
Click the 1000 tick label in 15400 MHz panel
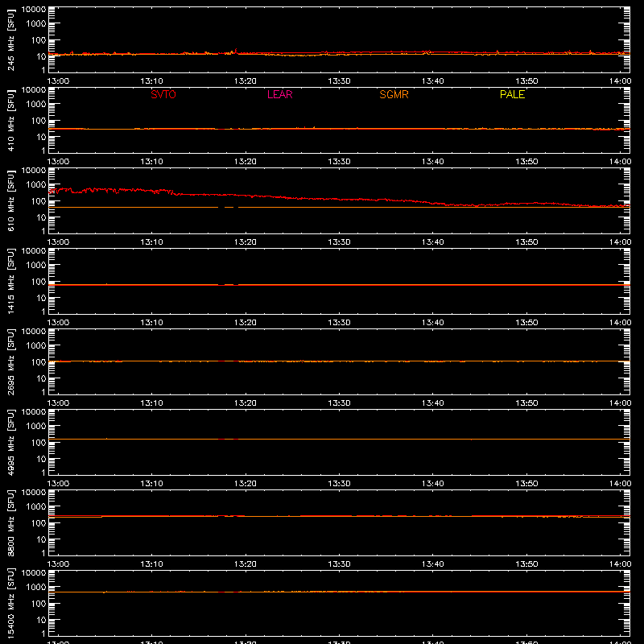(36, 588)
